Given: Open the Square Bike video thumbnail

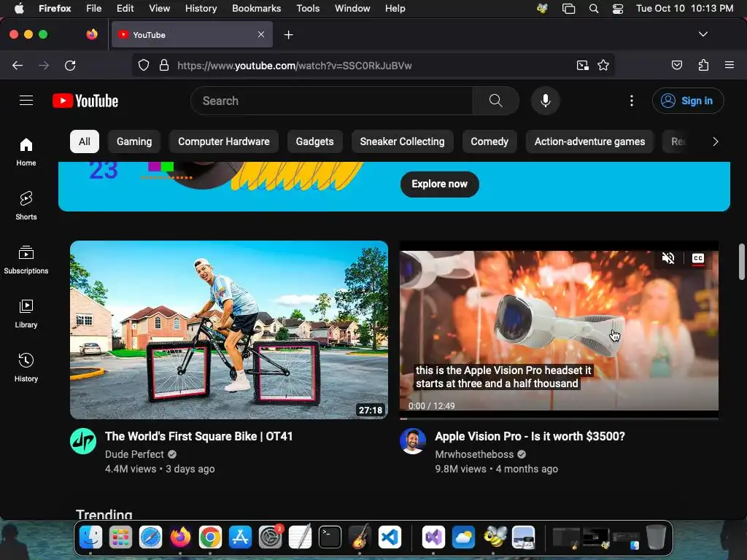Looking at the screenshot, I should pos(228,330).
